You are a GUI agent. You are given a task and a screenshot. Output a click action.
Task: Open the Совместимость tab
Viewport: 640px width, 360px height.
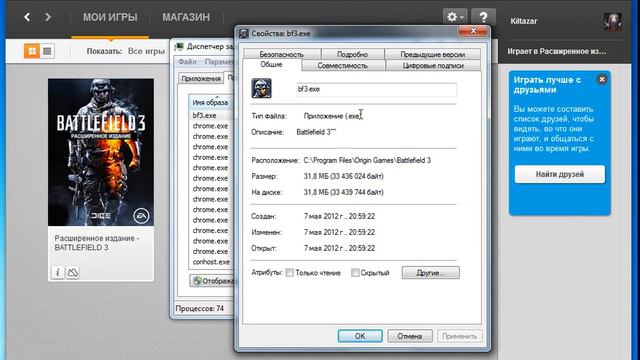tap(342, 65)
